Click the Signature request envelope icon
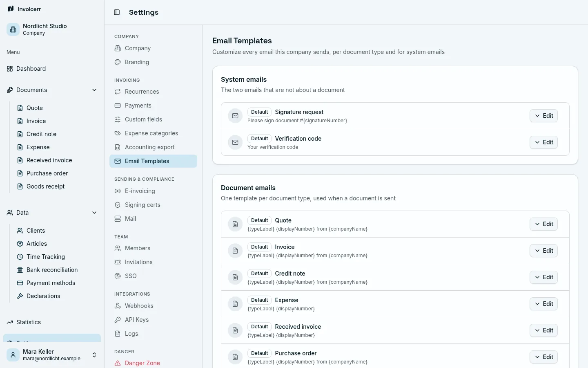The width and height of the screenshot is (588, 368). coord(235,116)
